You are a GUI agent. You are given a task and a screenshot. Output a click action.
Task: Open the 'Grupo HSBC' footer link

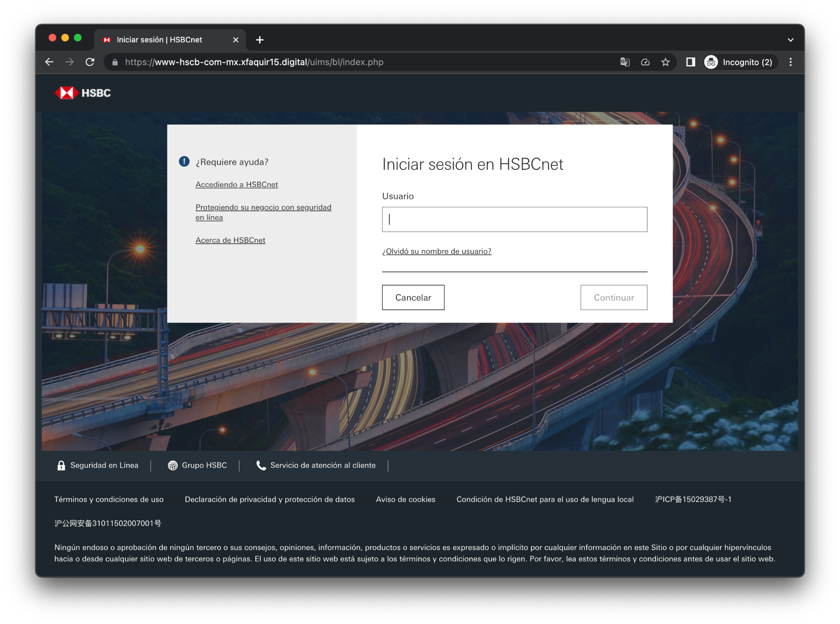(204, 465)
